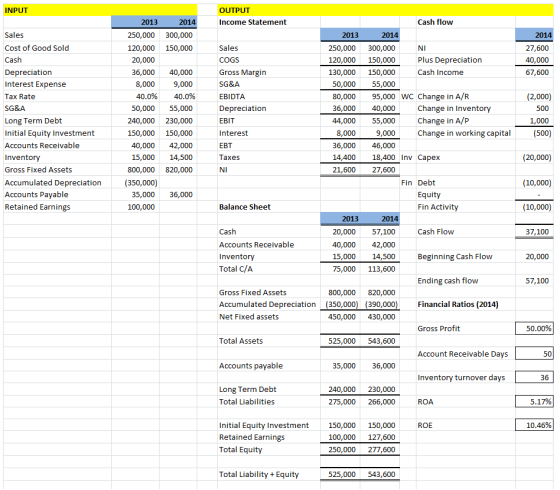This screenshot has height=490, width=560.
Task: Select the Initial Equity Investment input label
Action: 49,134
